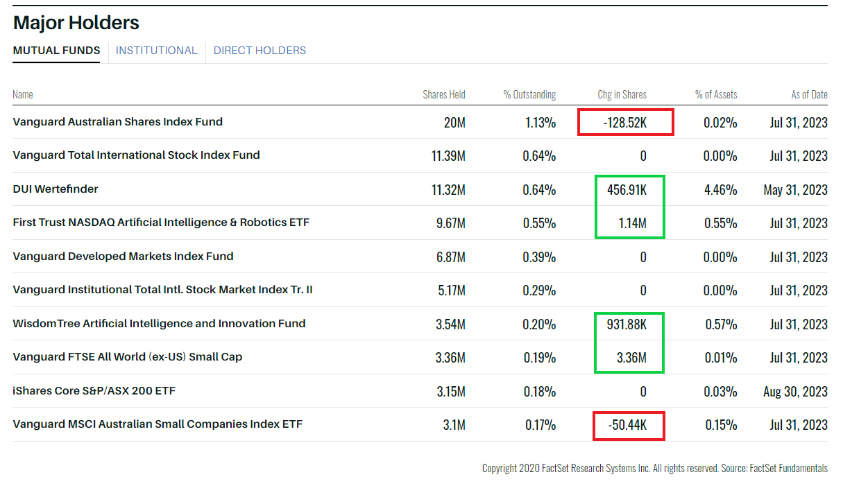Open Vanguard Total International Stock Index Fund

[x=136, y=155]
